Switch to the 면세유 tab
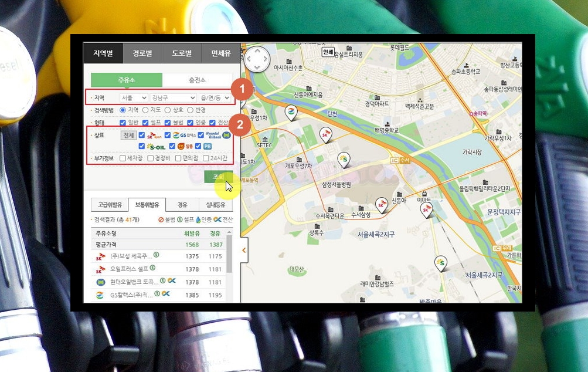This screenshot has width=588, height=372. [221, 53]
